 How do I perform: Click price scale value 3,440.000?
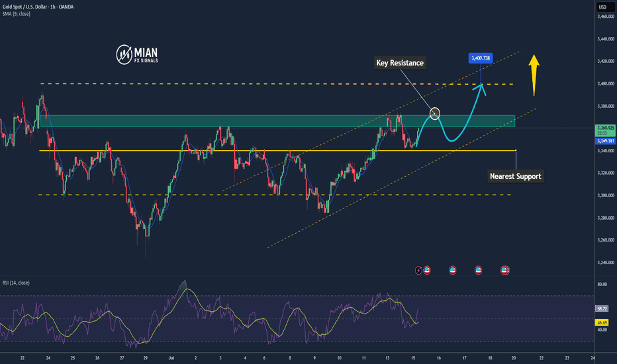(606, 39)
